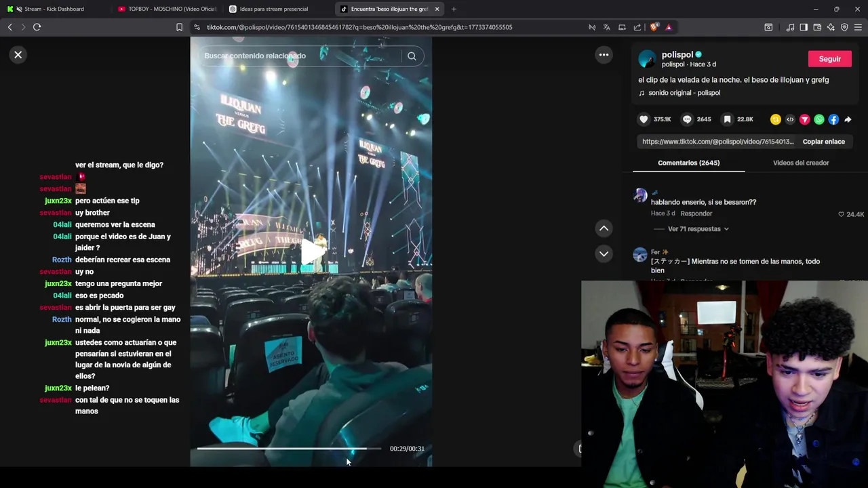Screen dimensions: 868x488
Task: Share the video on Facebook
Action: [x=833, y=119]
